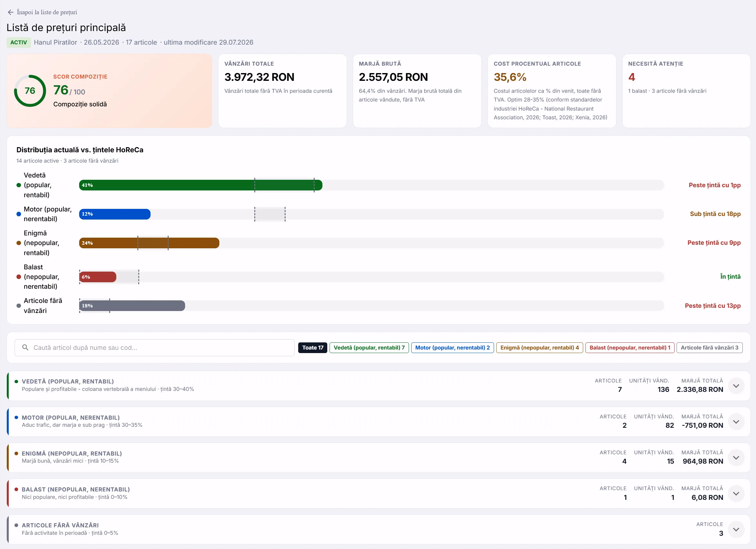Click the 'ENIGMĂ (NEPOPULAR, RENTABIL)' section title

pyautogui.click(x=72, y=454)
